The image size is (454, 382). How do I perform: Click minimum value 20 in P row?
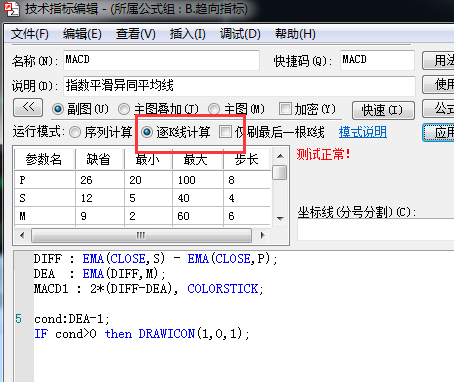pyautogui.click(x=148, y=180)
